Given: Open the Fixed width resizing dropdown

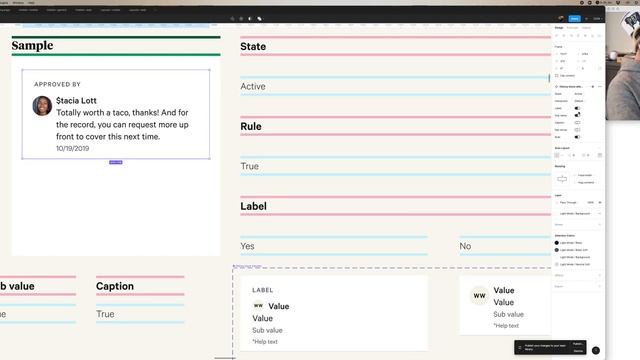Looking at the screenshot, I should tap(585, 175).
